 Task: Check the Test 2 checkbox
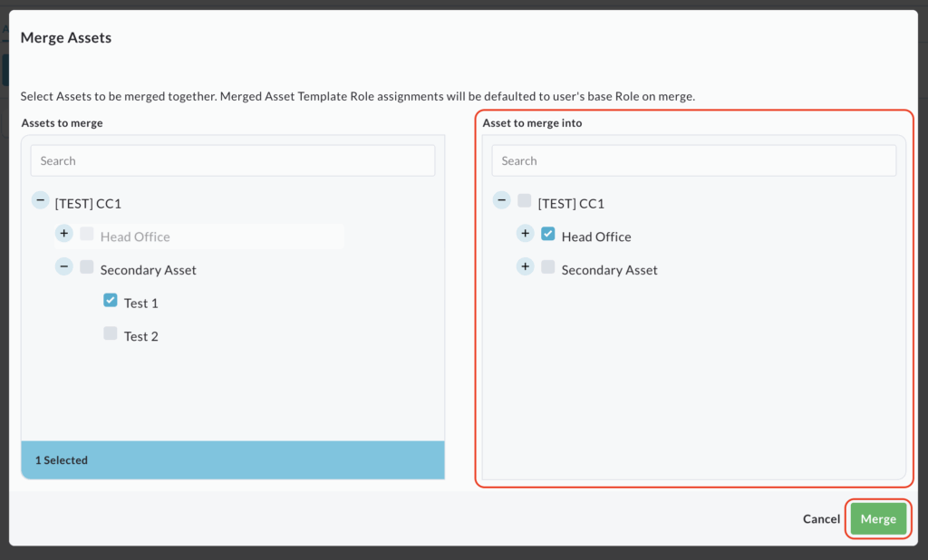(x=111, y=333)
